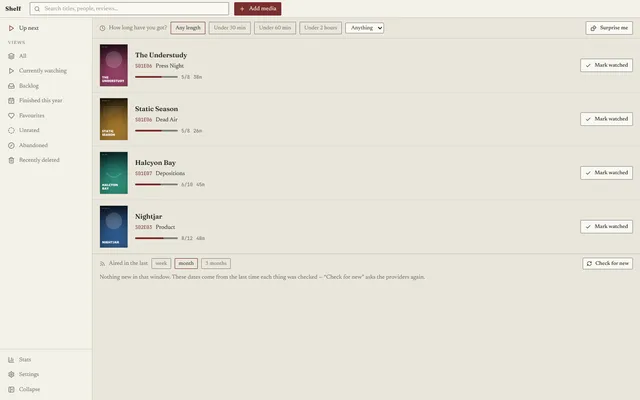Image resolution: width=640 pixels, height=400 pixels.
Task: Open the Stats page
Action: pos(46,360)
